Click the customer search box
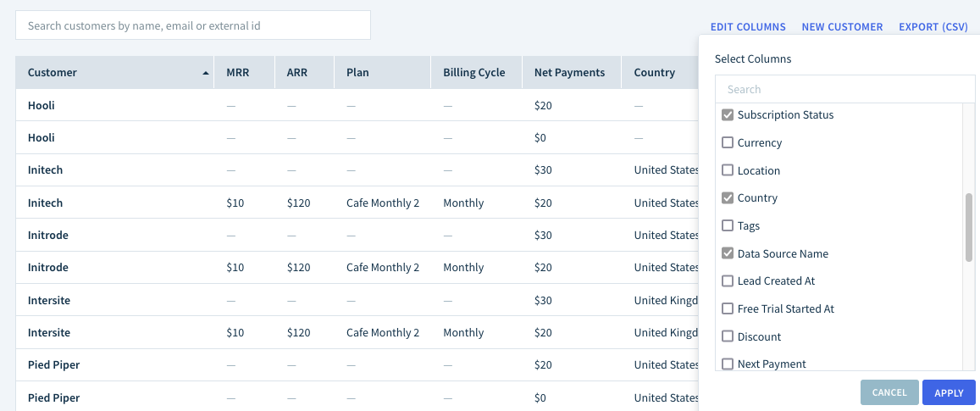This screenshot has width=980, height=411. click(x=193, y=25)
